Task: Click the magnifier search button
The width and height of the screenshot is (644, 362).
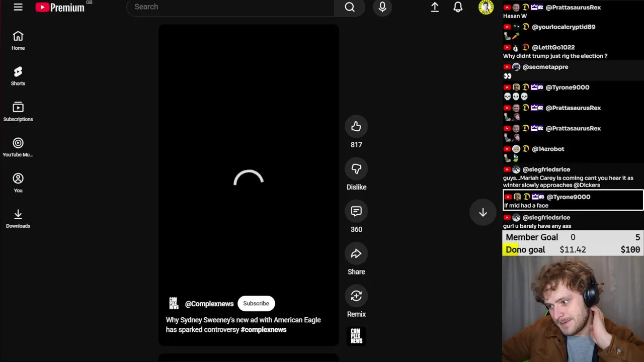Action: (350, 7)
